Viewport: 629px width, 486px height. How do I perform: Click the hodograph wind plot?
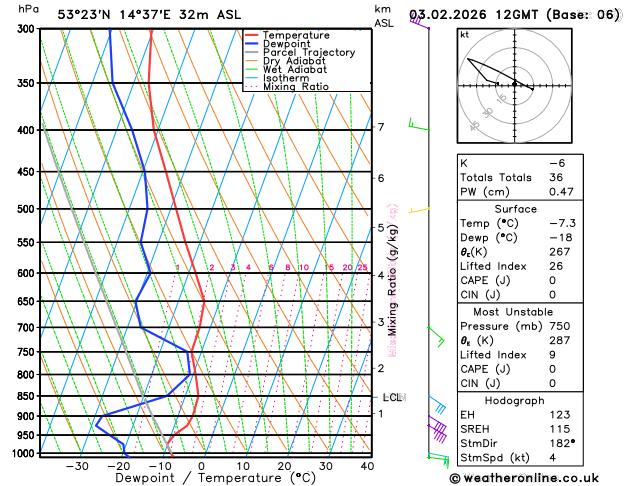coord(515,85)
